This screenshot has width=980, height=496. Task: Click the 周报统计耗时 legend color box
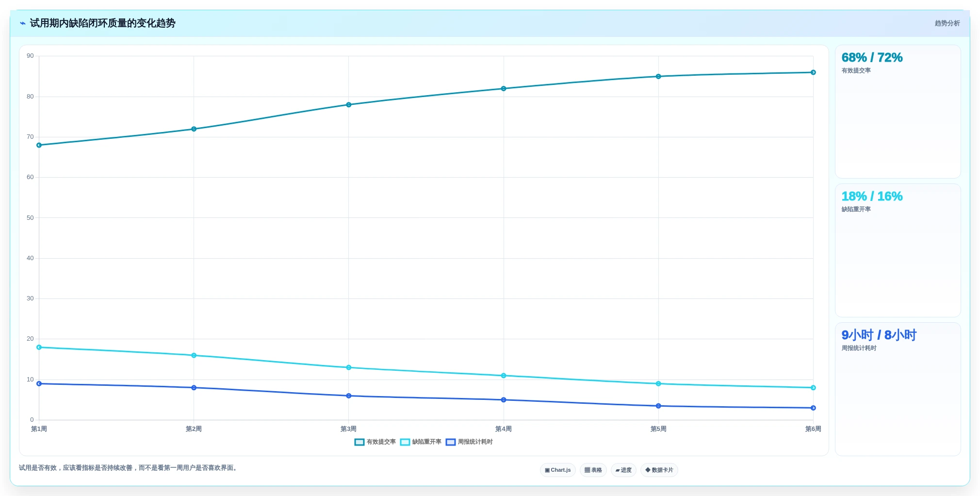click(x=451, y=442)
